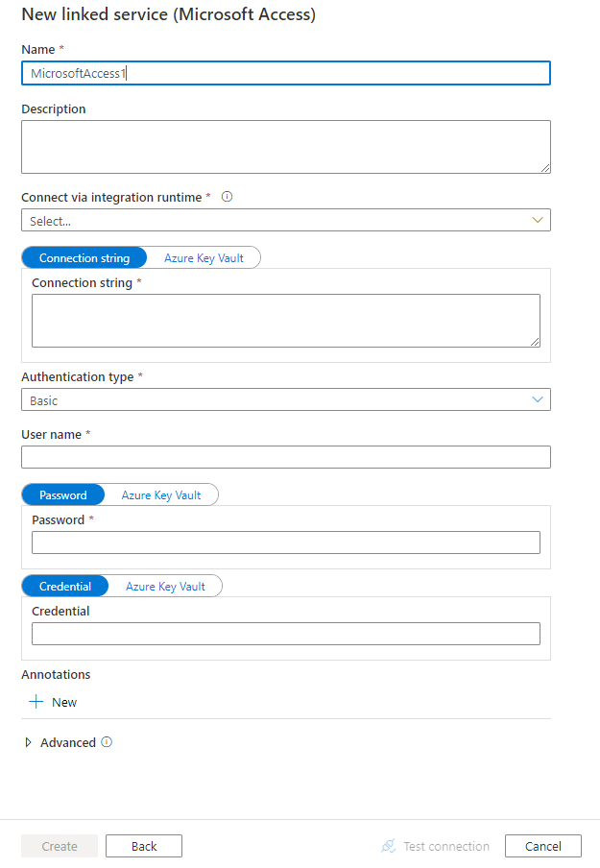Image resolution: width=600 pixels, height=868 pixels.
Task: Switch connection string input to Azure Key Vault
Action: pyautogui.click(x=203, y=257)
